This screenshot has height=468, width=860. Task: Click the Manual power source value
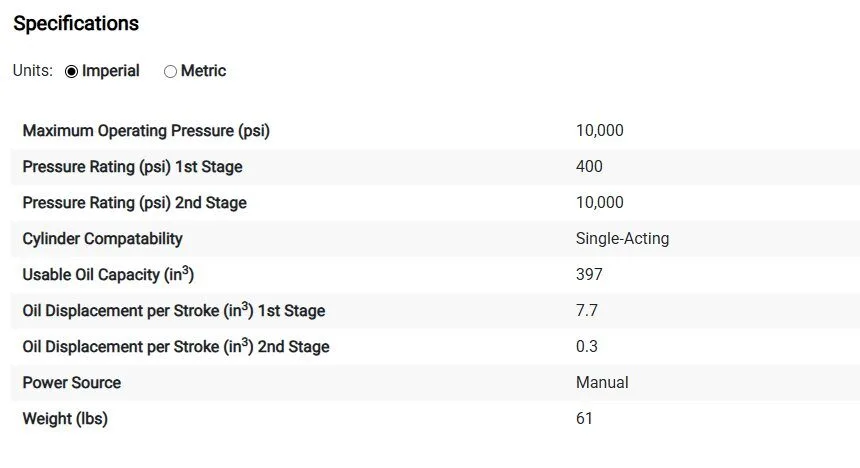coord(602,382)
